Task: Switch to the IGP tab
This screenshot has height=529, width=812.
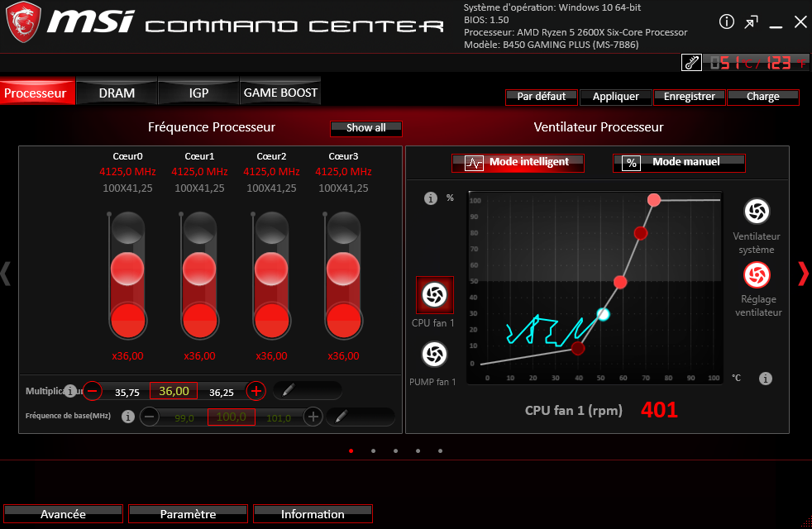Action: point(198,92)
